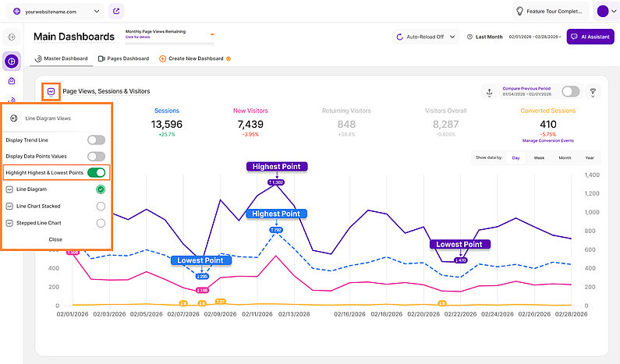Screen dimensions: 620x364
Task: Select the Line Chart Stacked option
Action: (100, 207)
